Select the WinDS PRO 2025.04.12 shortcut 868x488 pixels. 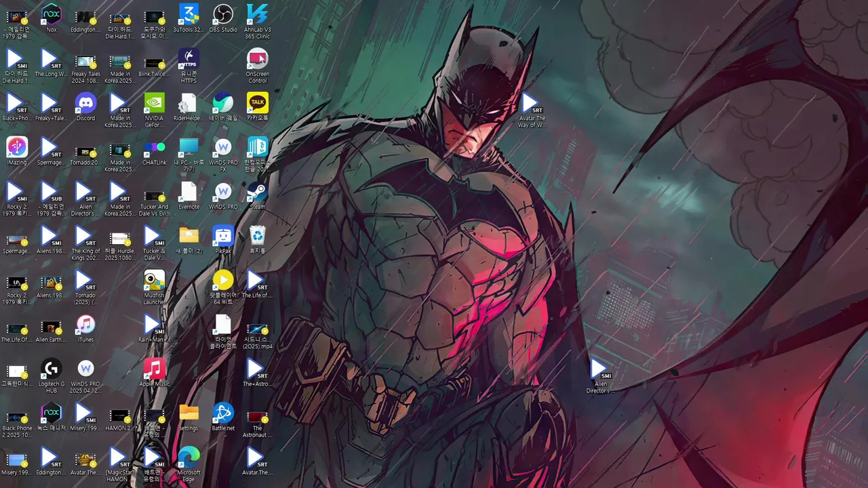(x=85, y=376)
